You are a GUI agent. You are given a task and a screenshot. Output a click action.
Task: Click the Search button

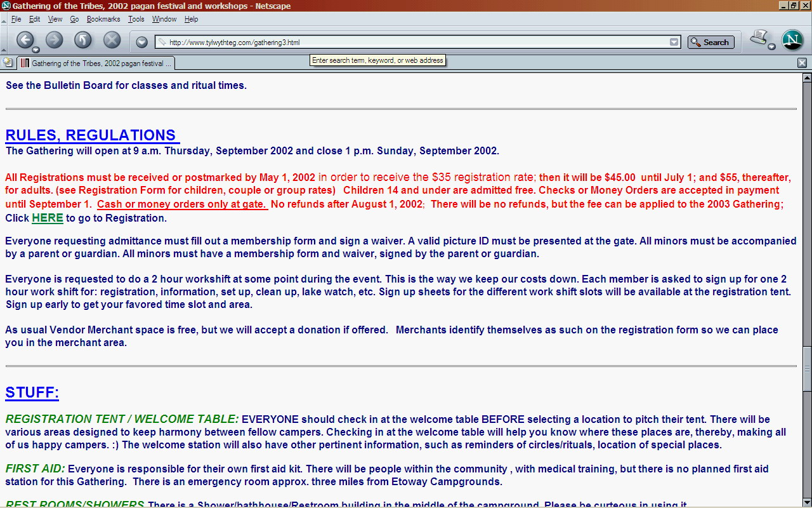click(710, 43)
